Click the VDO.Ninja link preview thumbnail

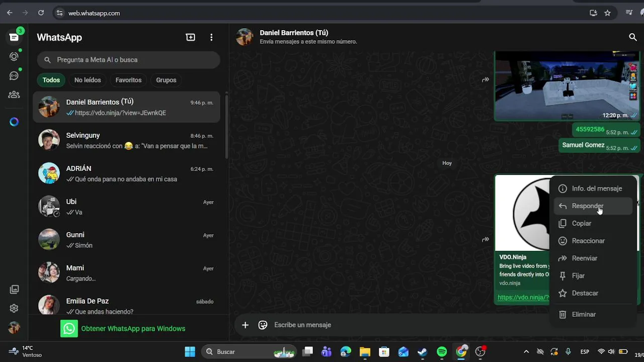tap(523, 213)
